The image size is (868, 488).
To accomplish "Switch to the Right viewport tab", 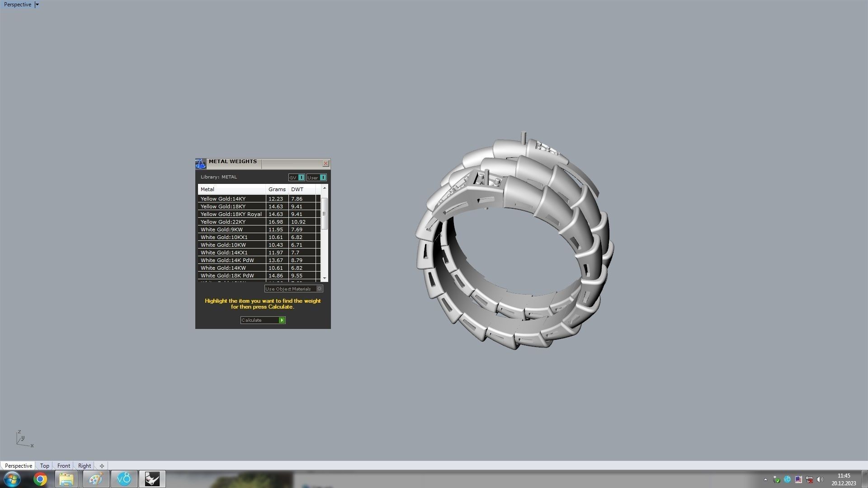I will click(85, 466).
